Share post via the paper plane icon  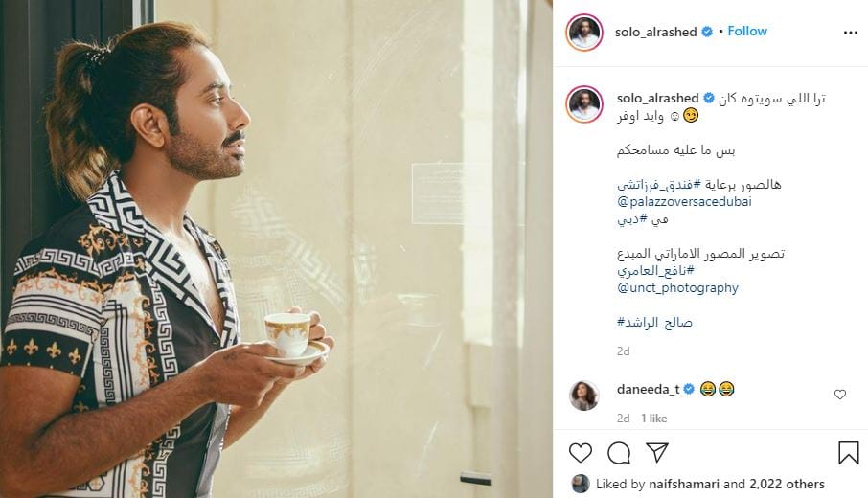657,453
